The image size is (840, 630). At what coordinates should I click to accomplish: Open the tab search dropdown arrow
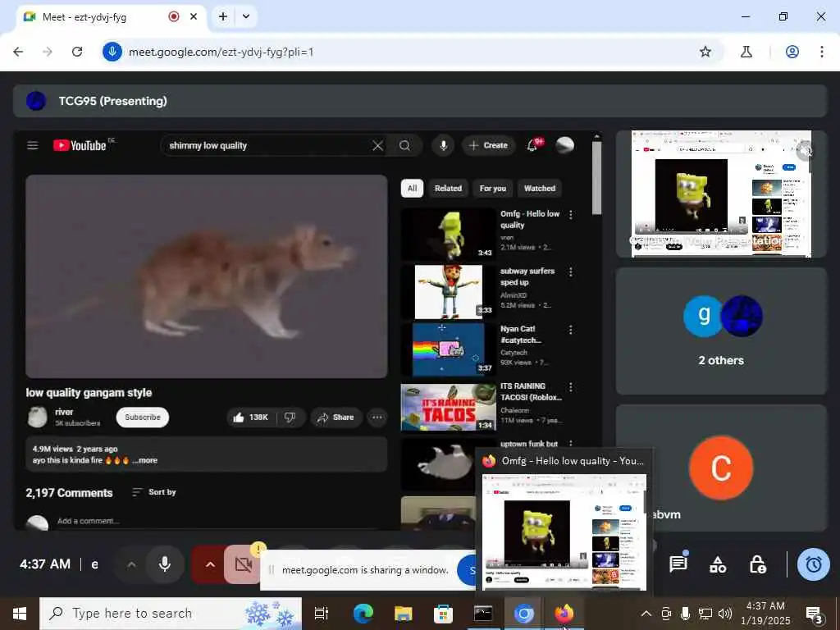[246, 16]
